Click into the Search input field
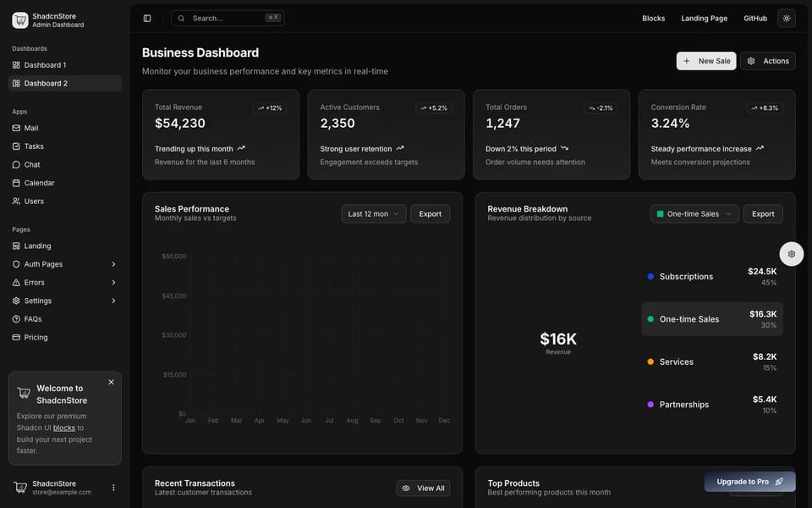 [228, 18]
